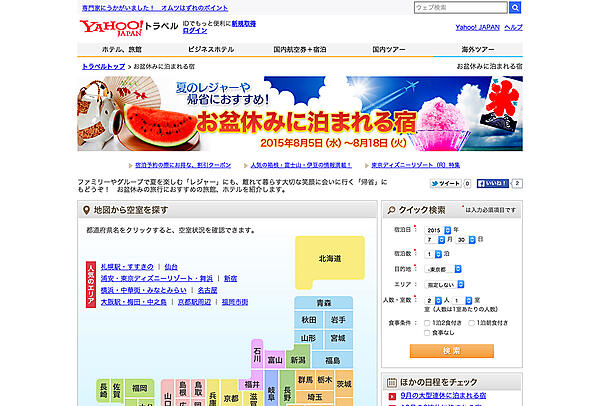Image resolution: width=600 pixels, height=406 pixels.
Task: Click the お盆休み summer watermelon banner
Action: (x=300, y=115)
